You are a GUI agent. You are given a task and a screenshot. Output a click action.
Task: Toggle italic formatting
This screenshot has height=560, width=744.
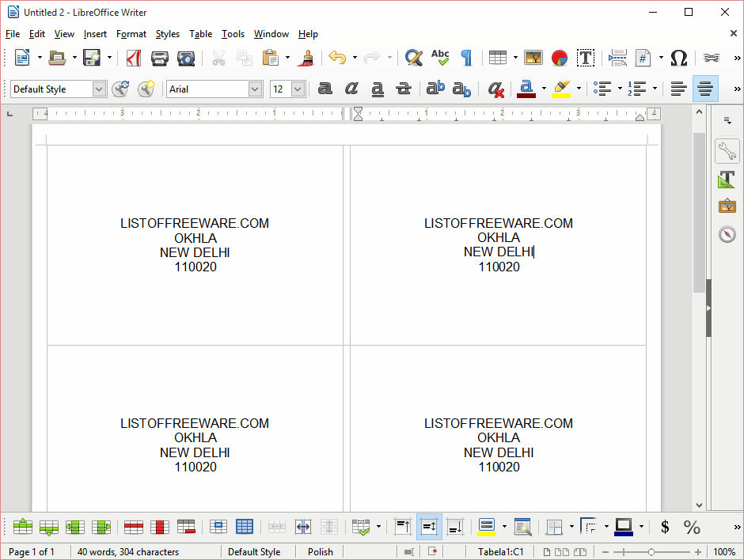(x=351, y=89)
